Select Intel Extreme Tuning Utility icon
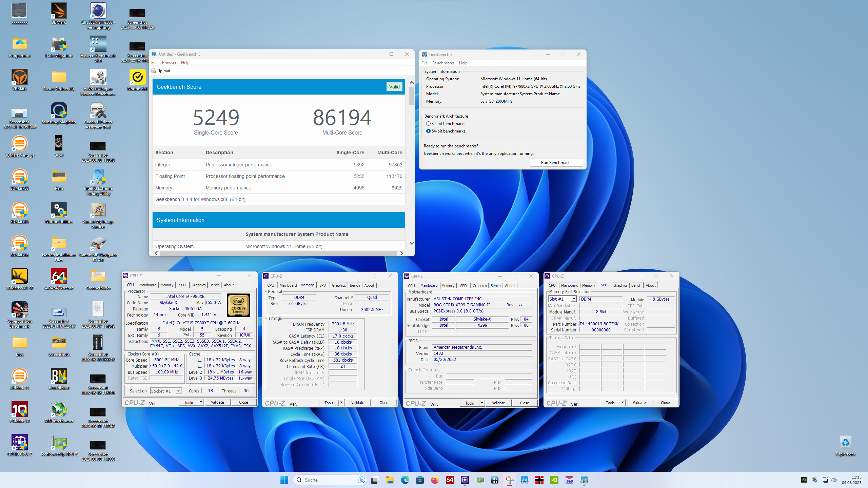 point(98,182)
